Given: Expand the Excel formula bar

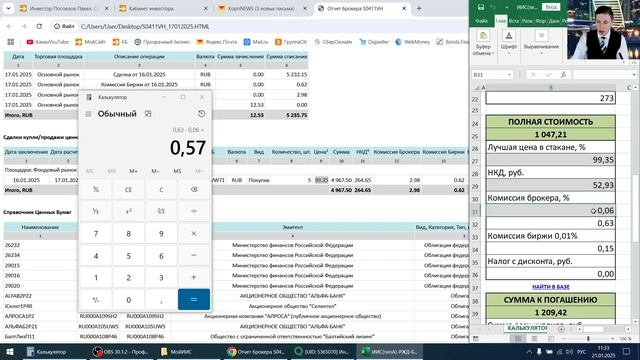Looking at the screenshot, I should click(x=634, y=75).
